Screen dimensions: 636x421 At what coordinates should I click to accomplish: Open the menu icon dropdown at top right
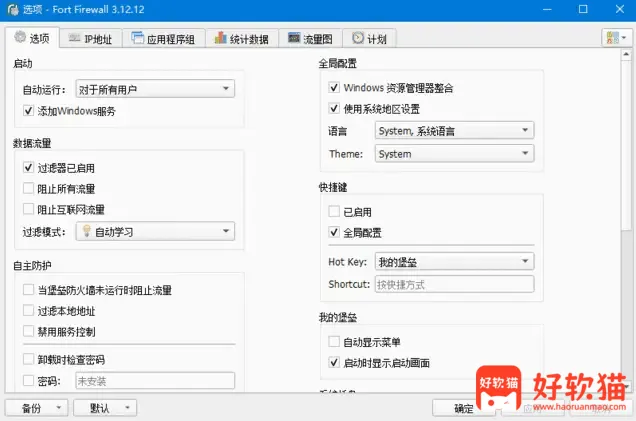(x=616, y=38)
